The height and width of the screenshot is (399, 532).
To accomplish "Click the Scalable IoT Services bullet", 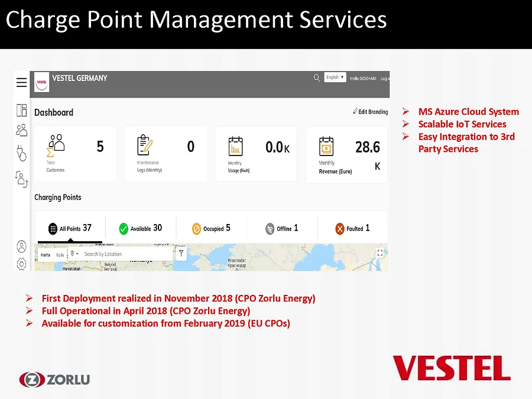I will [x=462, y=124].
